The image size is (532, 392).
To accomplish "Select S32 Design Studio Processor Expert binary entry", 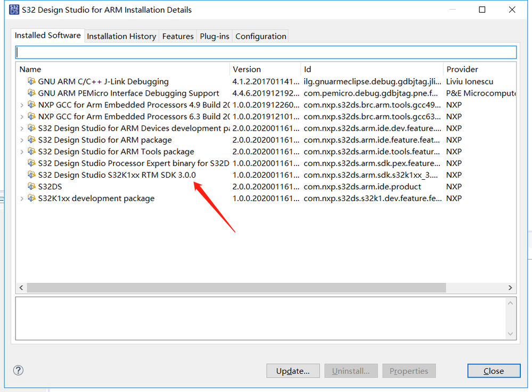I will (x=134, y=163).
